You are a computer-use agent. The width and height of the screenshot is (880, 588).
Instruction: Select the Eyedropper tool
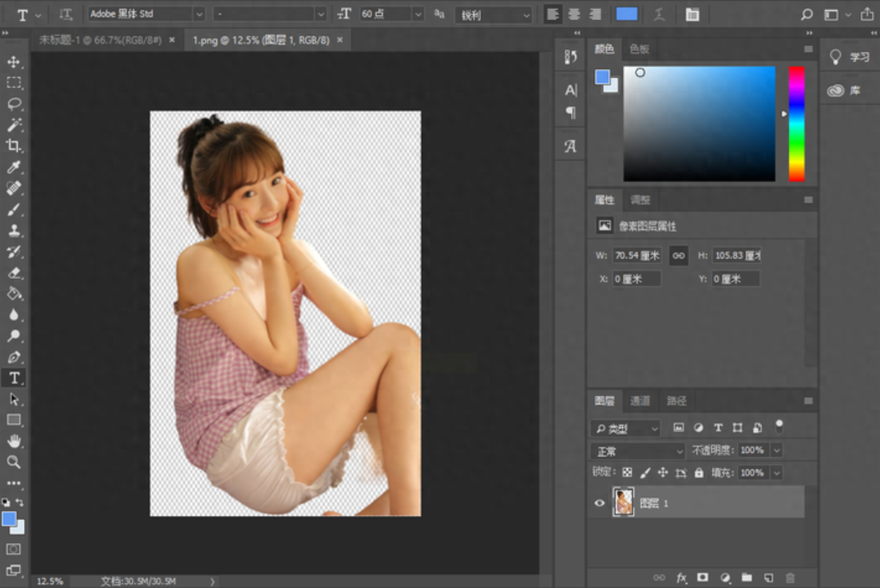(14, 167)
